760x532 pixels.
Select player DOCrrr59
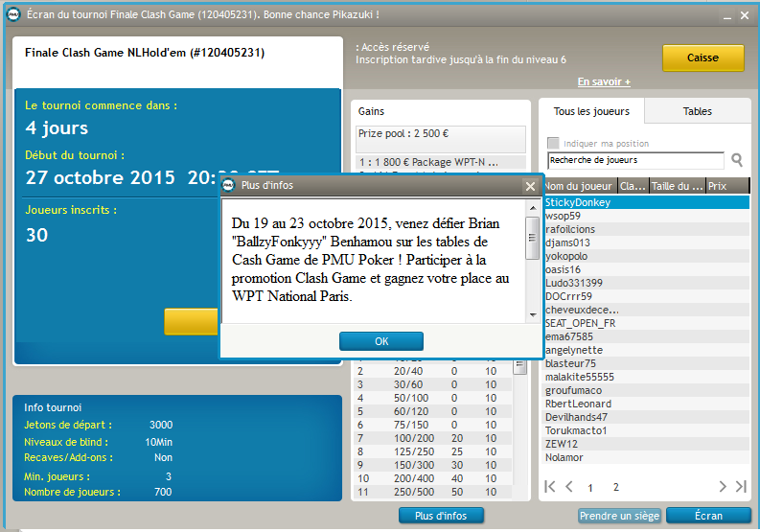646,296
